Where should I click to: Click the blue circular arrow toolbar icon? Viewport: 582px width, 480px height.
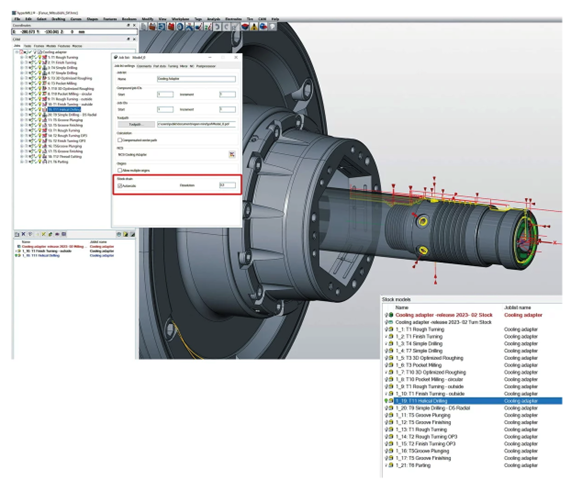[180, 27]
